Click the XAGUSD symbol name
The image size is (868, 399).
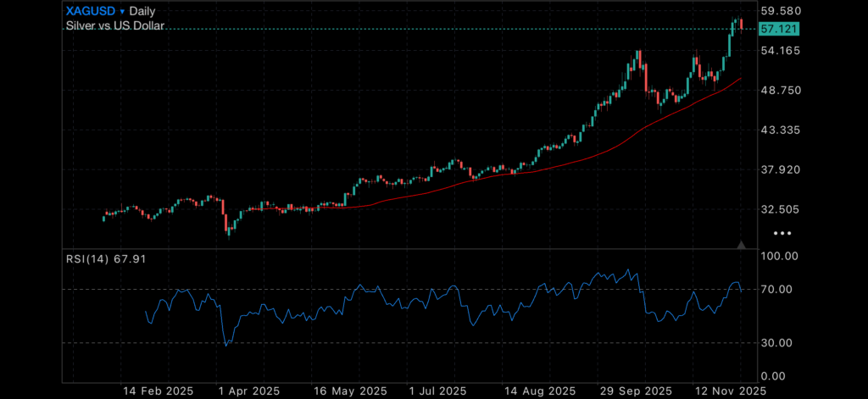tap(92, 12)
